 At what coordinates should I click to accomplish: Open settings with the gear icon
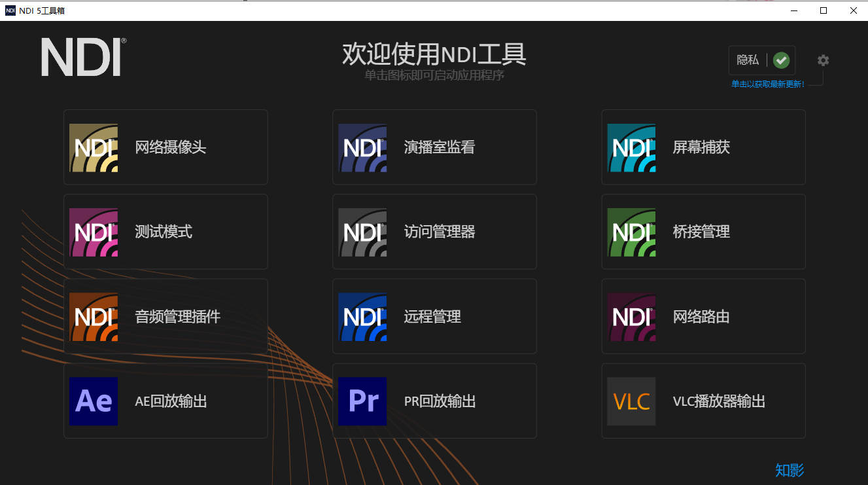[x=823, y=60]
